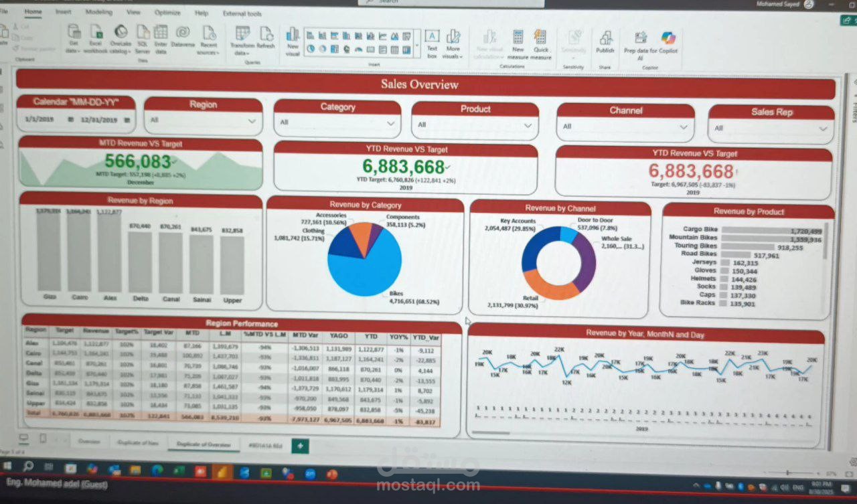
Task: Switch to mobile layout view icon
Action: tap(43, 439)
